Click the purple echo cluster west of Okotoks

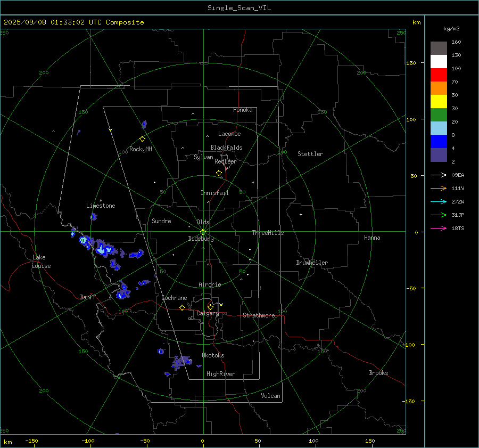tap(182, 362)
